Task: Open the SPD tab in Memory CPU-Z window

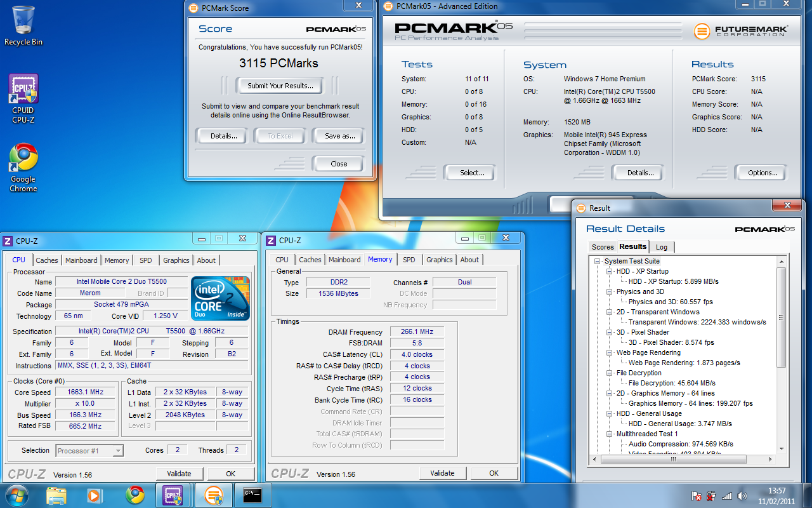Action: coord(409,260)
